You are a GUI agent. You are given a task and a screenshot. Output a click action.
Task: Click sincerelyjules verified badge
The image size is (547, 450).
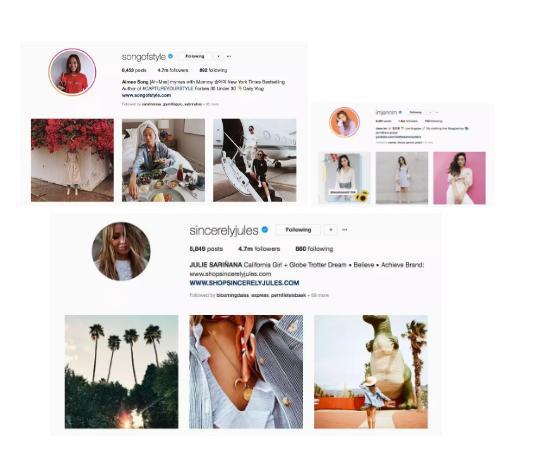click(265, 230)
